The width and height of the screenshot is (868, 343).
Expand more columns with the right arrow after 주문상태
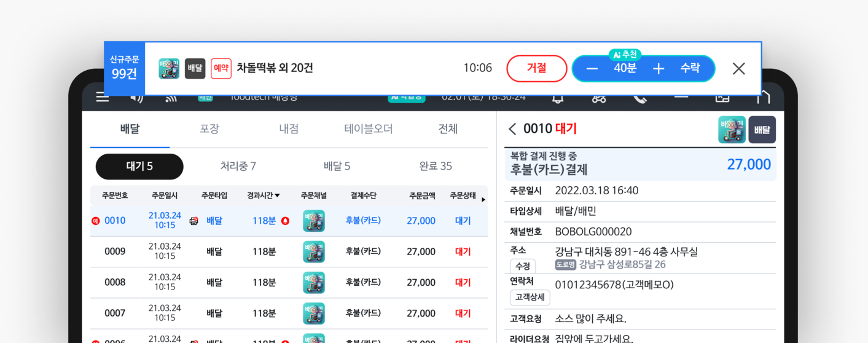(483, 199)
